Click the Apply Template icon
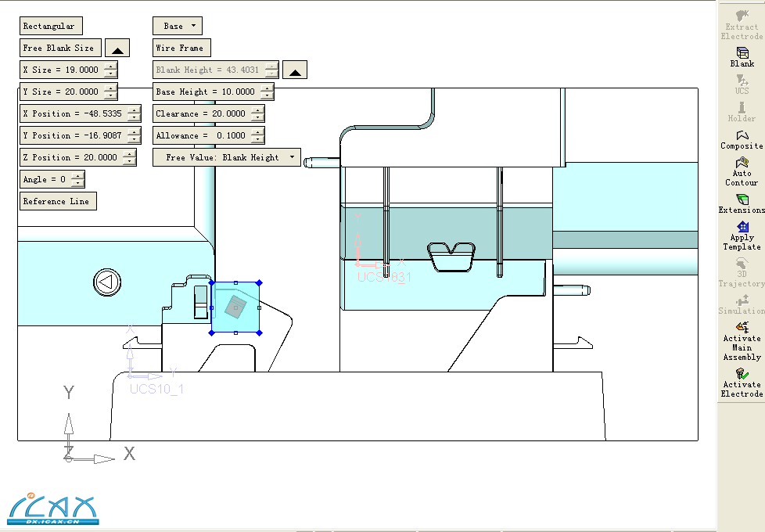Image resolution: width=765 pixels, height=532 pixels. pyautogui.click(x=742, y=226)
